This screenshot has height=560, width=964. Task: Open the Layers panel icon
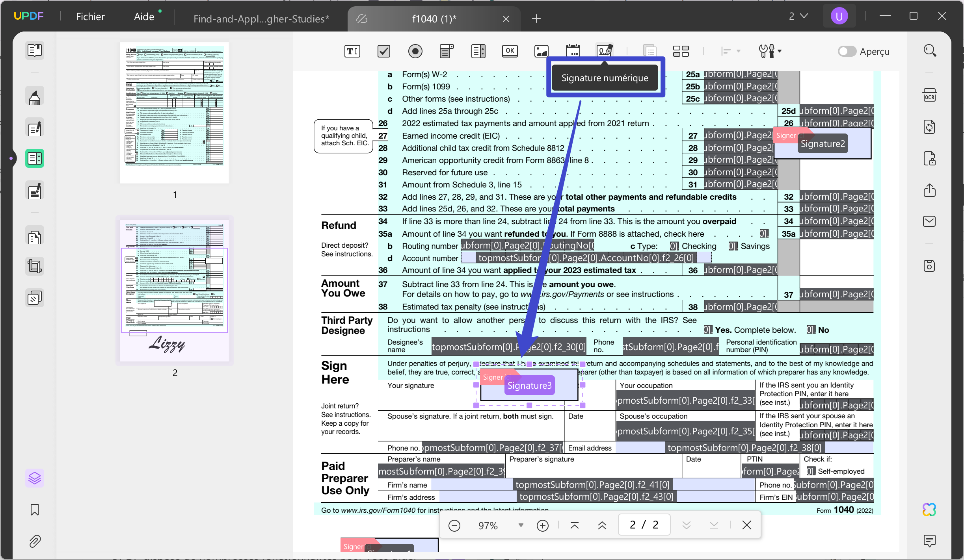(35, 478)
